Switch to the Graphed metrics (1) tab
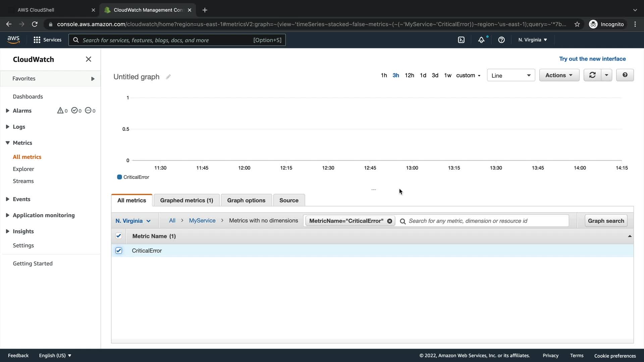644x362 pixels. click(186, 200)
